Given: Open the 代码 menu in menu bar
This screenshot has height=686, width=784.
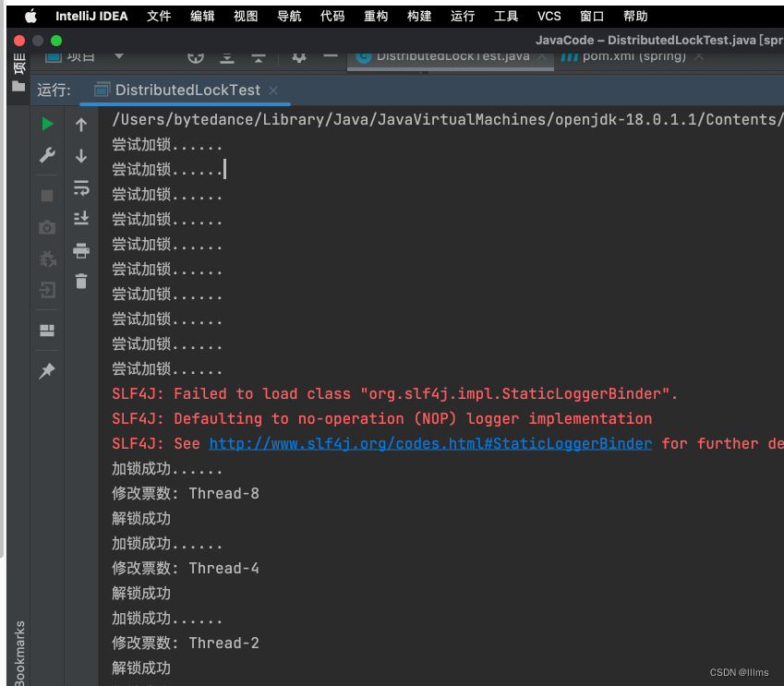Looking at the screenshot, I should pos(332,16).
